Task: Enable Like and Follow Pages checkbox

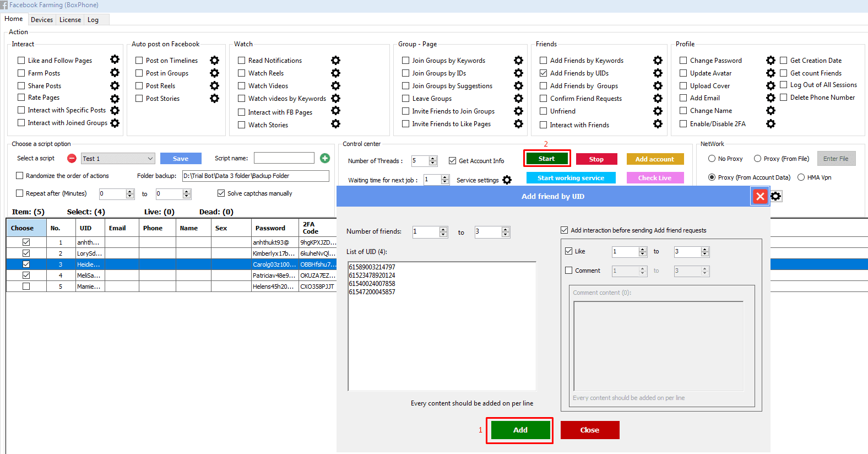Action: tap(21, 61)
